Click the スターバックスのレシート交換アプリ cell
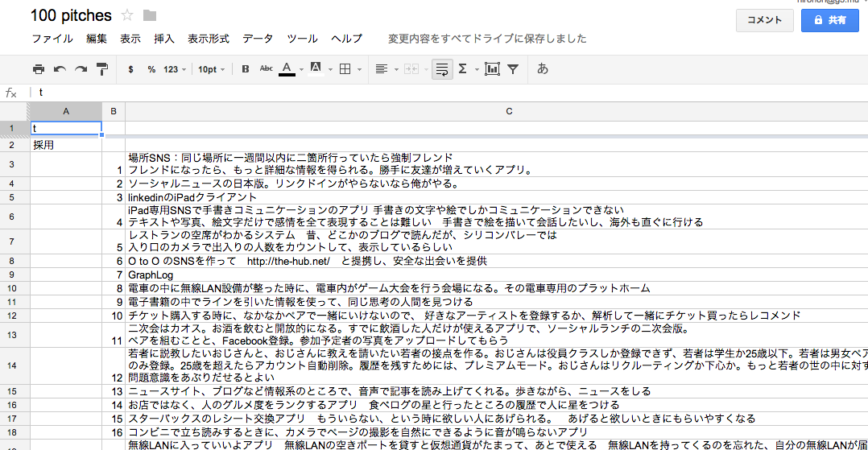The width and height of the screenshot is (868, 450). click(497, 419)
